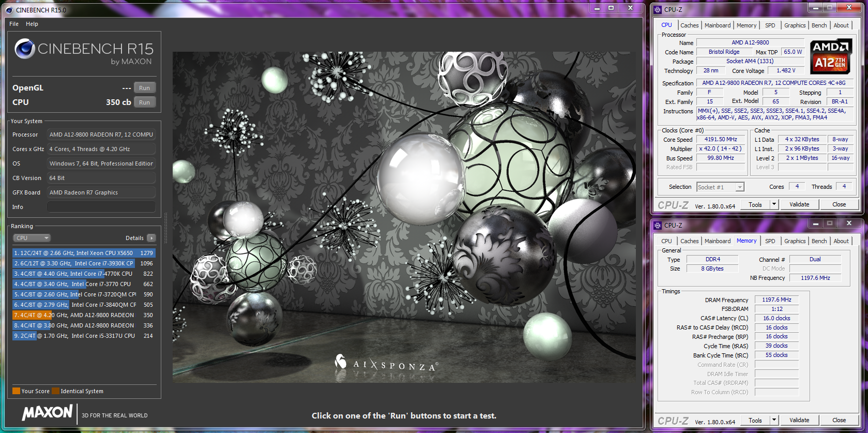This screenshot has height=433, width=868.
Task: Click the brown Identical System legend swatch
Action: 55,391
